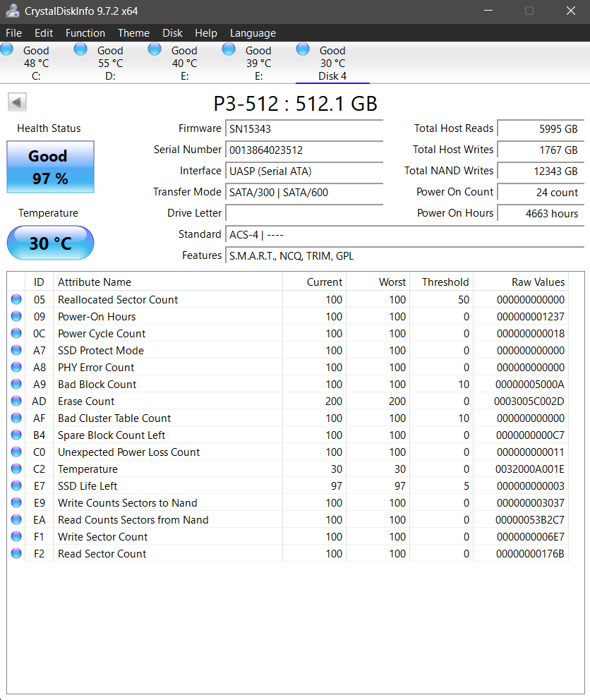Open the File menu
The image size is (590, 700).
[x=14, y=33]
